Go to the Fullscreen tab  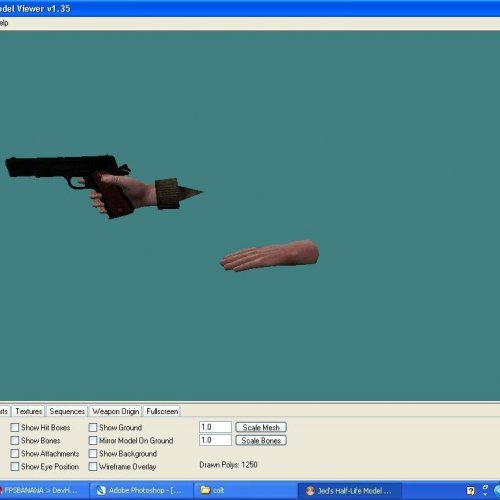(x=162, y=411)
